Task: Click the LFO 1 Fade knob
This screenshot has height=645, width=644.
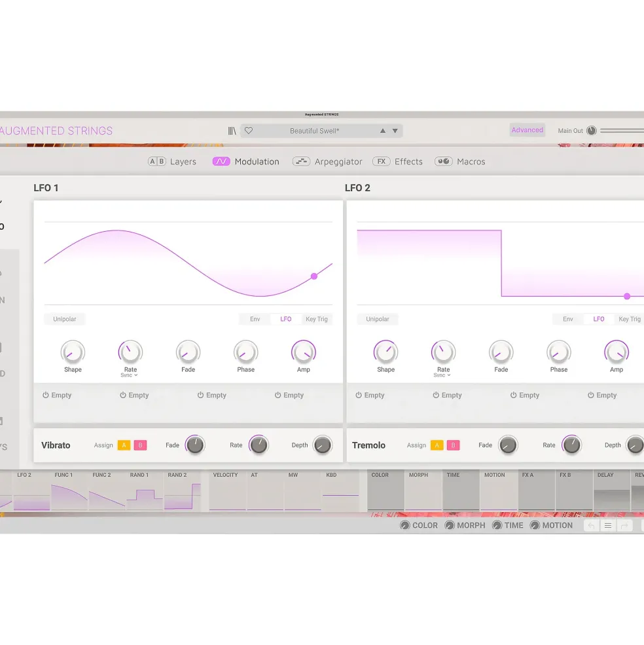Action: (188, 352)
